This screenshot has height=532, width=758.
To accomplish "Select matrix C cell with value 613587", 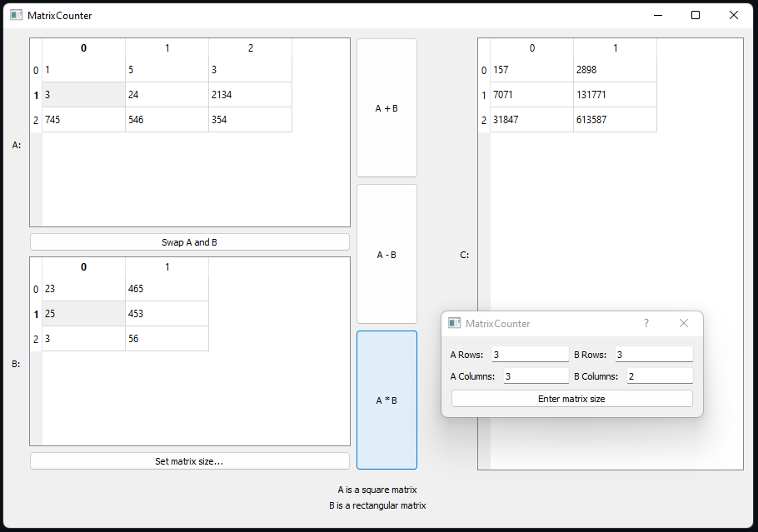I will point(615,119).
